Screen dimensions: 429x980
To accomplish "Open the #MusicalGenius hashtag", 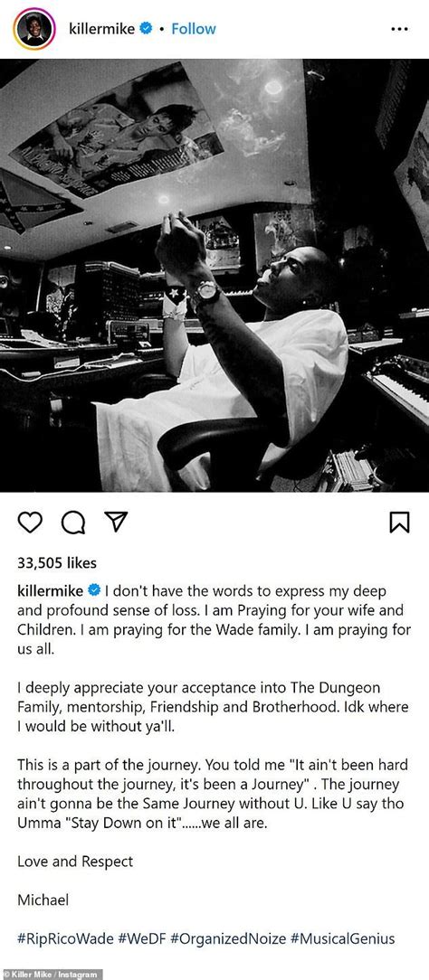I will coord(342,938).
